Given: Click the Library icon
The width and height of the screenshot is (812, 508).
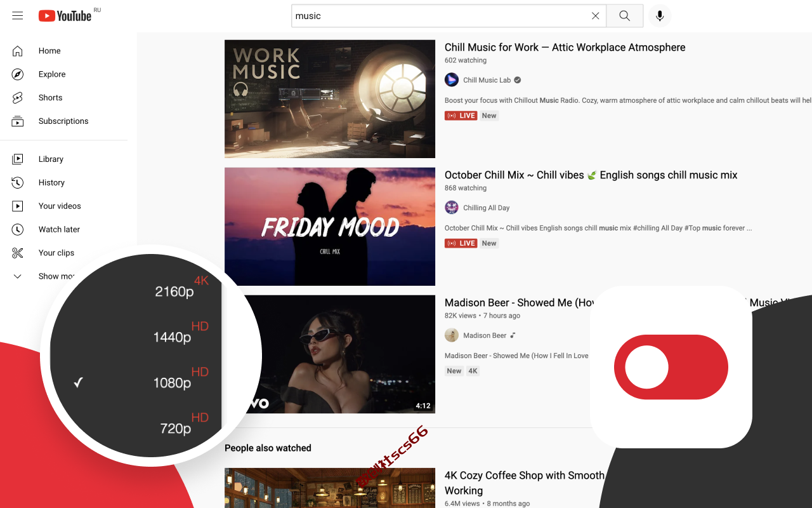Looking at the screenshot, I should pos(18,159).
